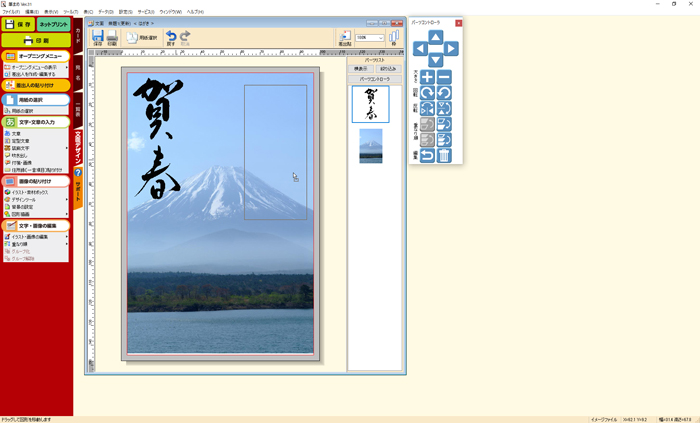Click the save (保存) icon in document toolbar
Image resolution: width=700 pixels, height=423 pixels.
[x=98, y=38]
